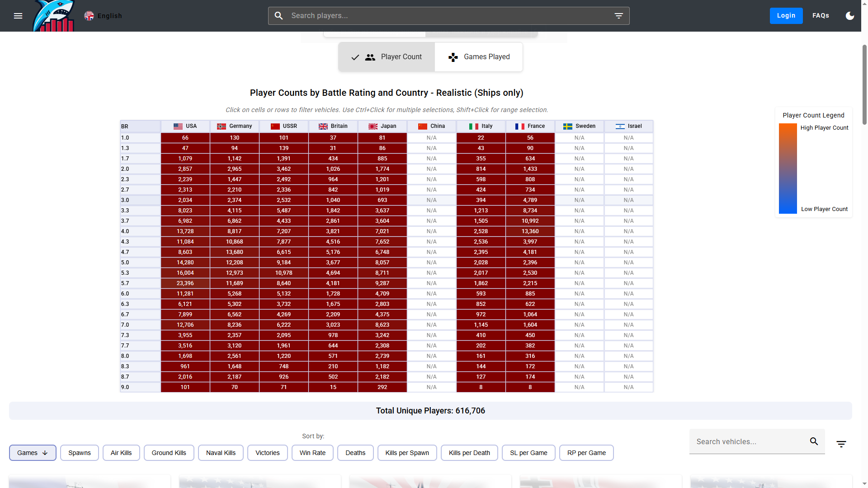Image resolution: width=868 pixels, height=488 pixels.
Task: Open the player search filter icon
Action: coord(618,16)
